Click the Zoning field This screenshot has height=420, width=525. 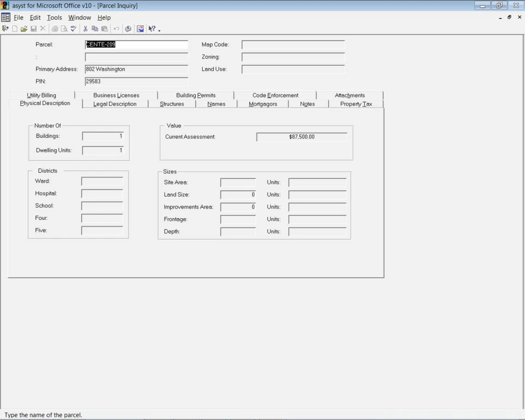[x=293, y=57]
